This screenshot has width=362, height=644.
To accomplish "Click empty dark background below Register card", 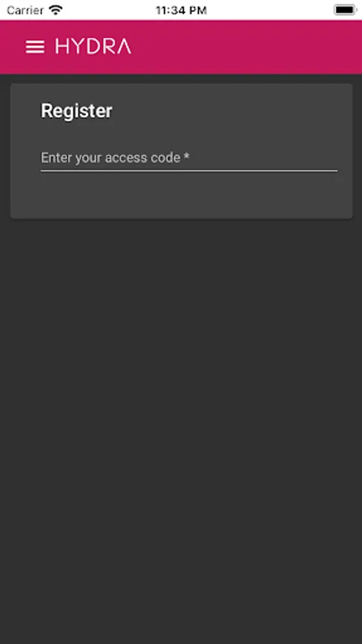I will [x=181, y=431].
